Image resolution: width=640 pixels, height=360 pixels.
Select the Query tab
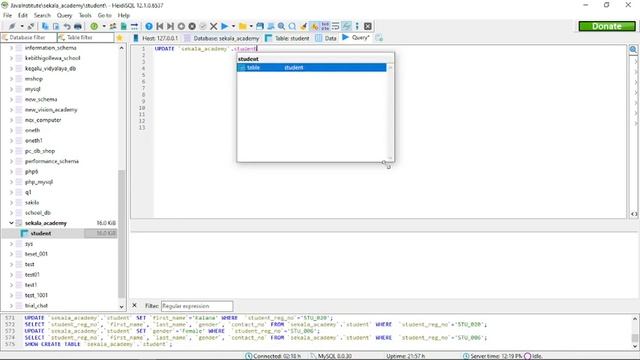(x=356, y=38)
